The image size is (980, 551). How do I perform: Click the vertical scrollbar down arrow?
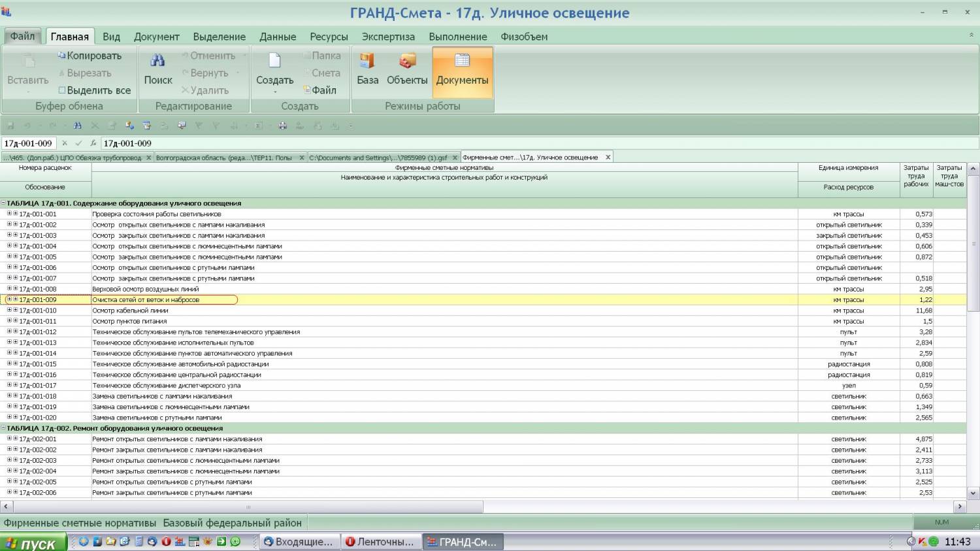click(x=973, y=493)
